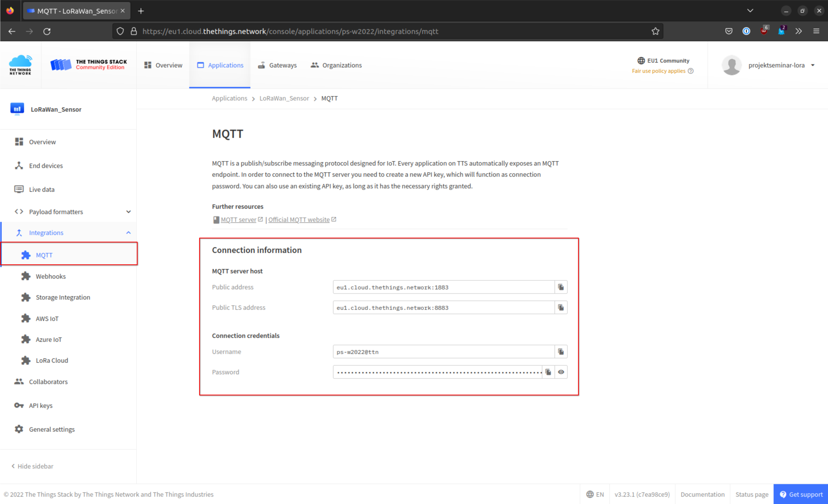Open the EN language selector
The width and height of the screenshot is (828, 504).
coord(595,494)
